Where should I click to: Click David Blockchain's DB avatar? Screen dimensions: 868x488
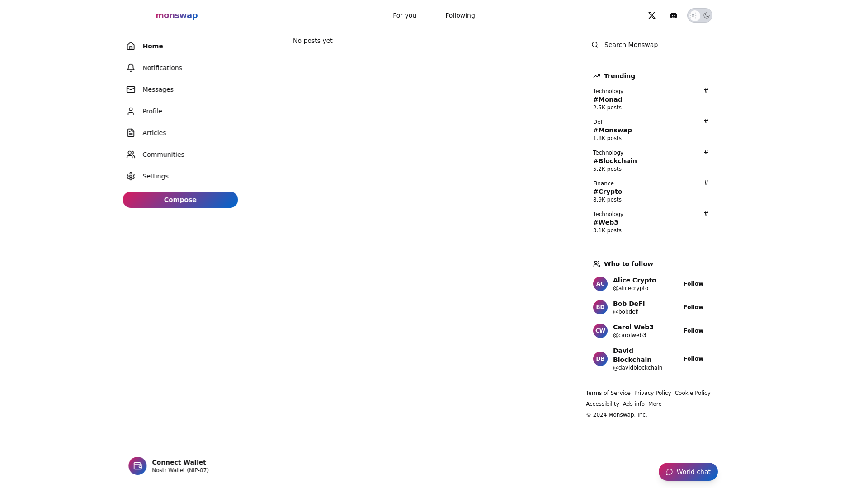click(600, 359)
